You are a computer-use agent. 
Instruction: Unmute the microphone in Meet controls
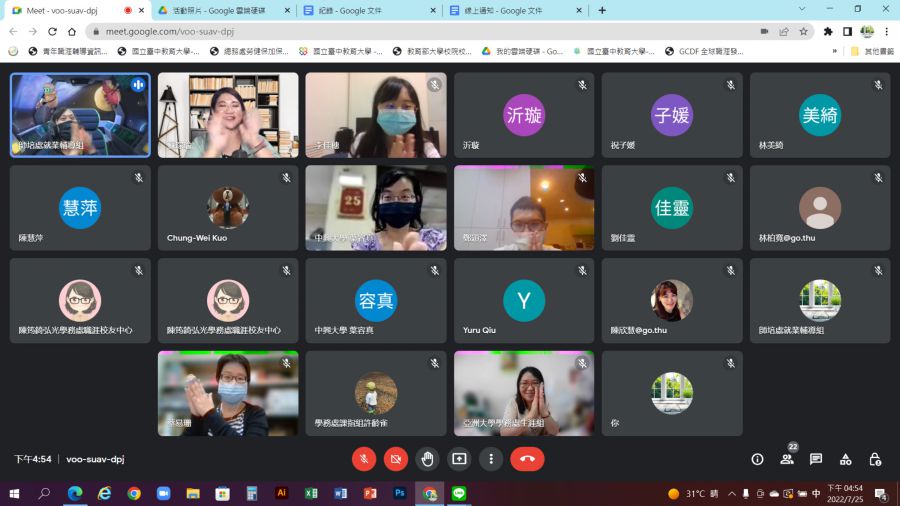pyautogui.click(x=364, y=459)
